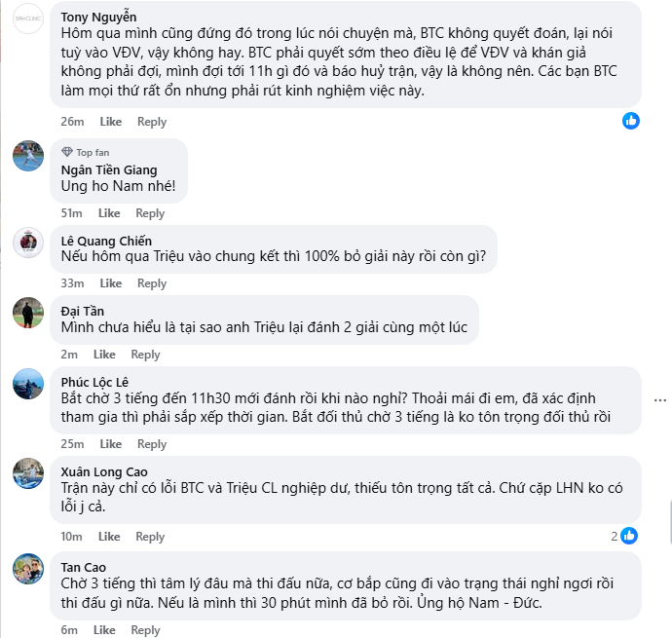Click Lê Quang Chiến's avatar
The height and width of the screenshot is (638, 672).
click(28, 243)
